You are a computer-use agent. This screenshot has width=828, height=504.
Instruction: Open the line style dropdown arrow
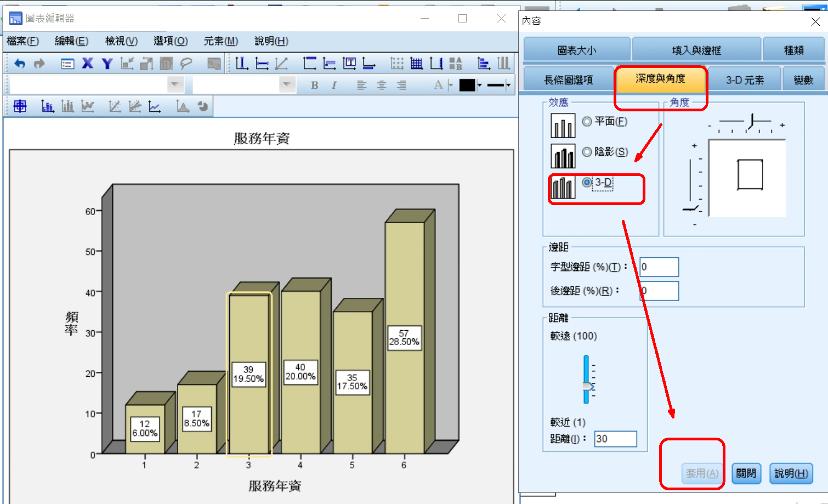click(x=508, y=85)
